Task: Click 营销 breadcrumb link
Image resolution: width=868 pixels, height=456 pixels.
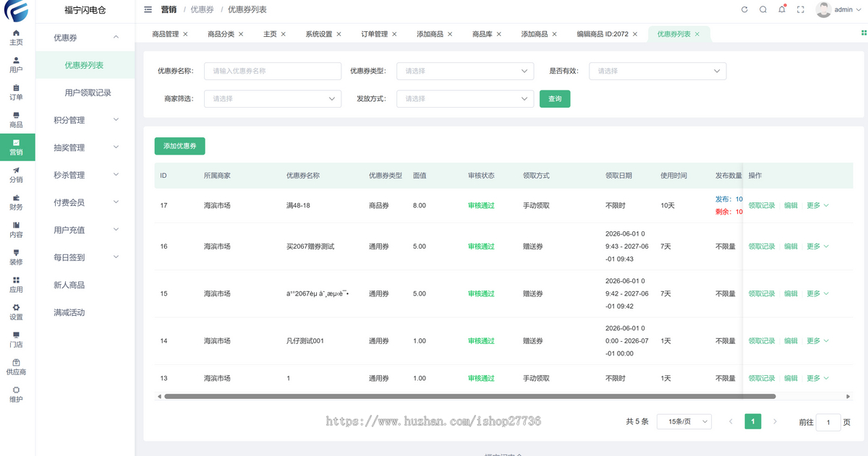Action: (169, 9)
